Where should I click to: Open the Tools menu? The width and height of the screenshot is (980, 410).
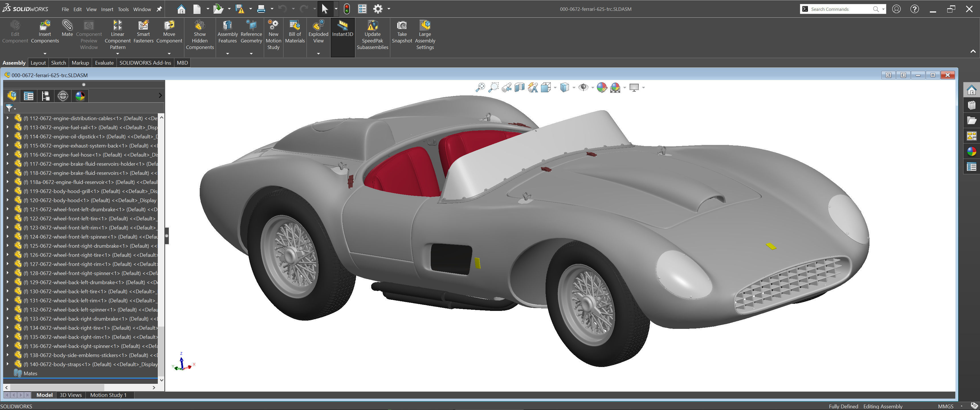point(123,9)
